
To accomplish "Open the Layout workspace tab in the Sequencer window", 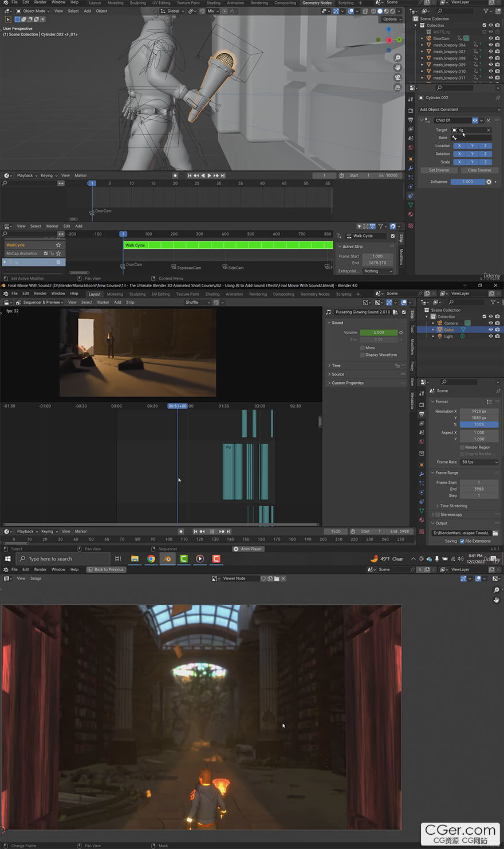I will (94, 294).
